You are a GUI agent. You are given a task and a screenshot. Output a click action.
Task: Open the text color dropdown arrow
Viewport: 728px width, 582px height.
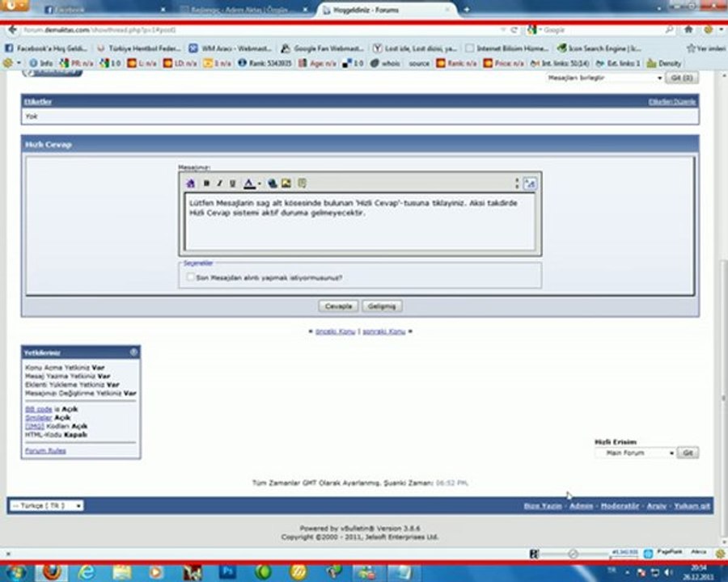pyautogui.click(x=259, y=183)
